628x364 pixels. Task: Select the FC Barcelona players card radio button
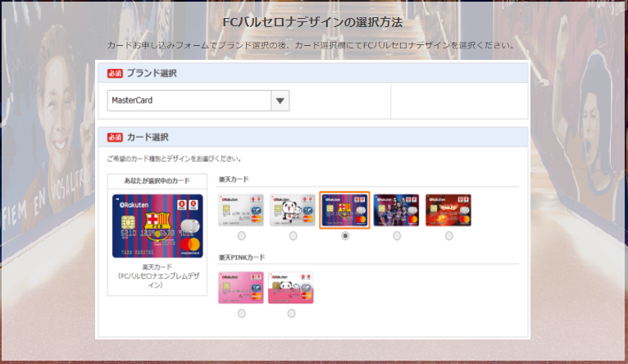click(x=397, y=236)
